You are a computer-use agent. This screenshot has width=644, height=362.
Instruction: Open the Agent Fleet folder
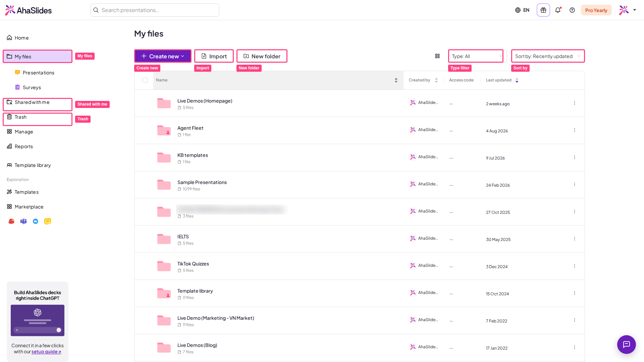190,128
